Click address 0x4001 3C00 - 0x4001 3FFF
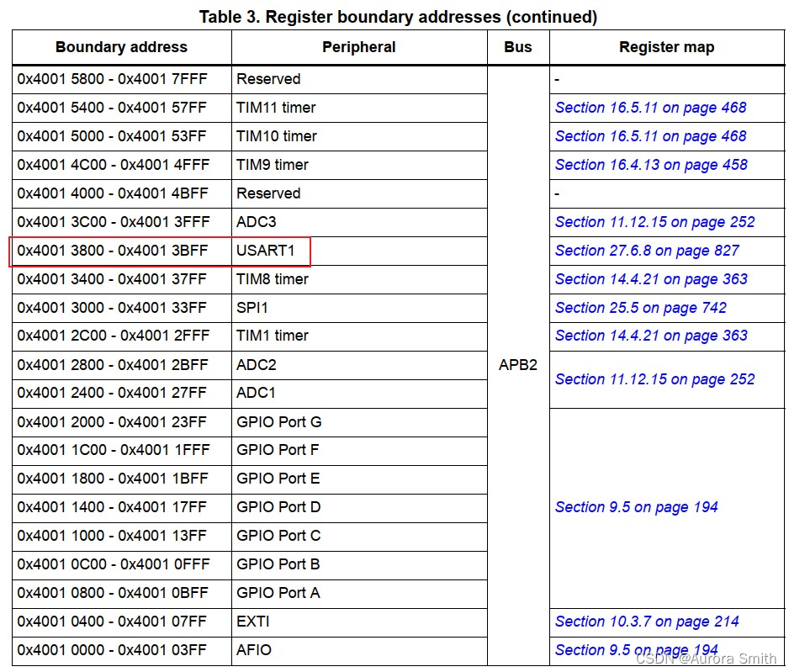The height and width of the screenshot is (672, 789). click(x=114, y=222)
